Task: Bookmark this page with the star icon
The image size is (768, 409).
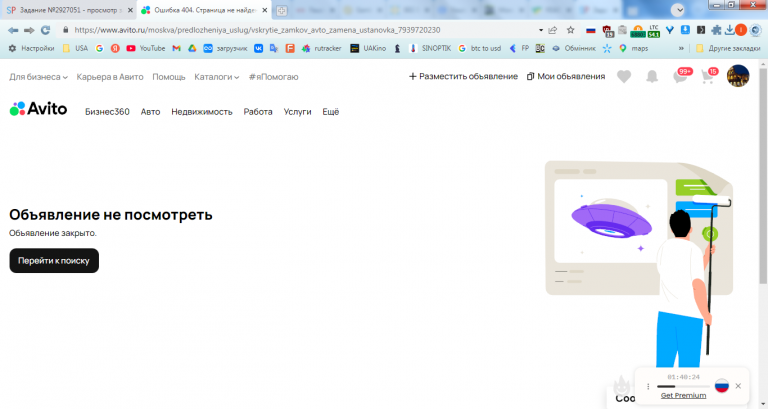Action: tap(571, 30)
